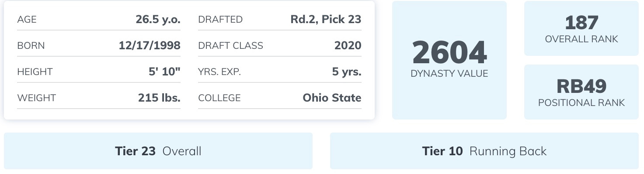The image size is (644, 174).
Task: Click the Yrs. Exp. value 5 yrs.
Action: point(347,72)
